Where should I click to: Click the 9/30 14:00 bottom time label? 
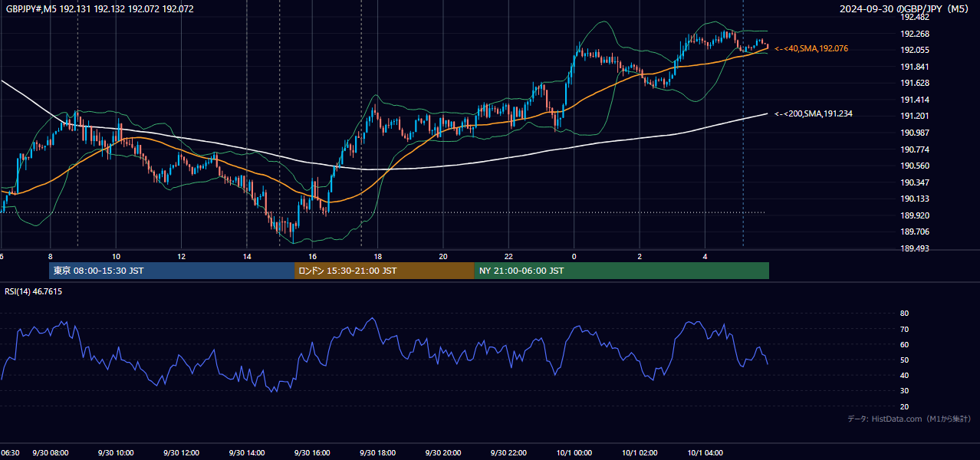pos(247,452)
